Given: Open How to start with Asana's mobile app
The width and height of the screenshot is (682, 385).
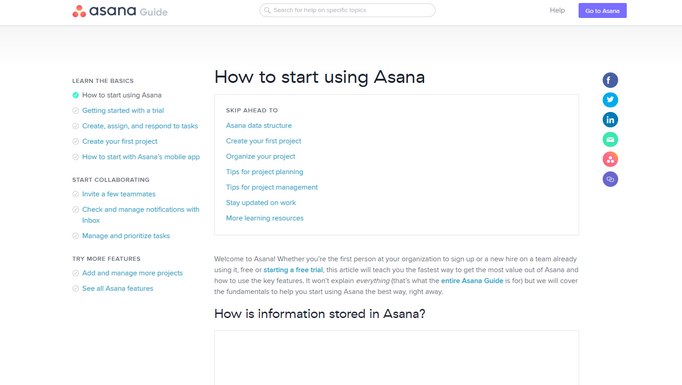Looking at the screenshot, I should [141, 157].
